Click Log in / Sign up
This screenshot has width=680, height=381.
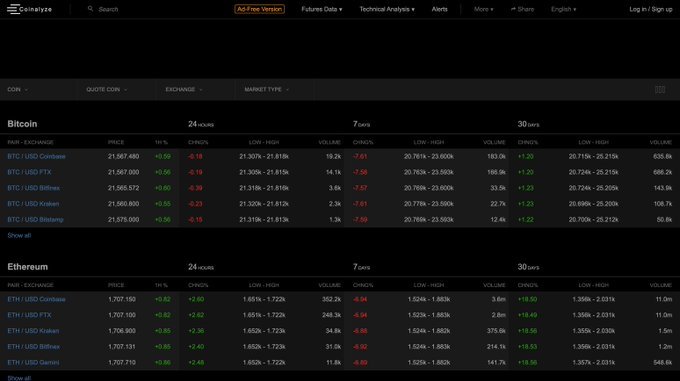(651, 9)
